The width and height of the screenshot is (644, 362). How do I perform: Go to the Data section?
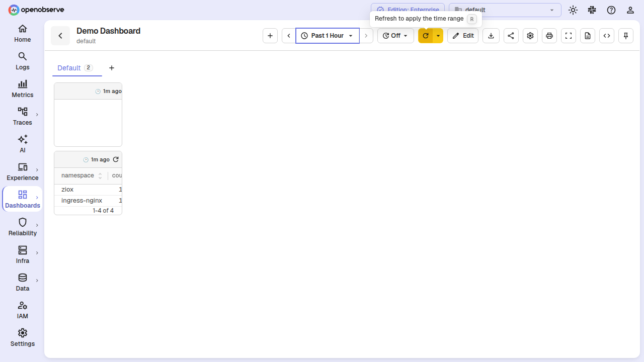[22, 283]
